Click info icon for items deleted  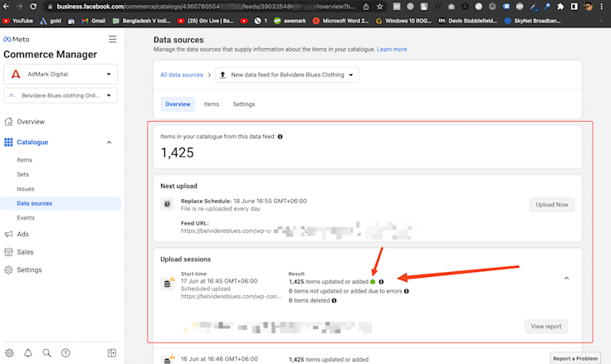click(x=334, y=300)
